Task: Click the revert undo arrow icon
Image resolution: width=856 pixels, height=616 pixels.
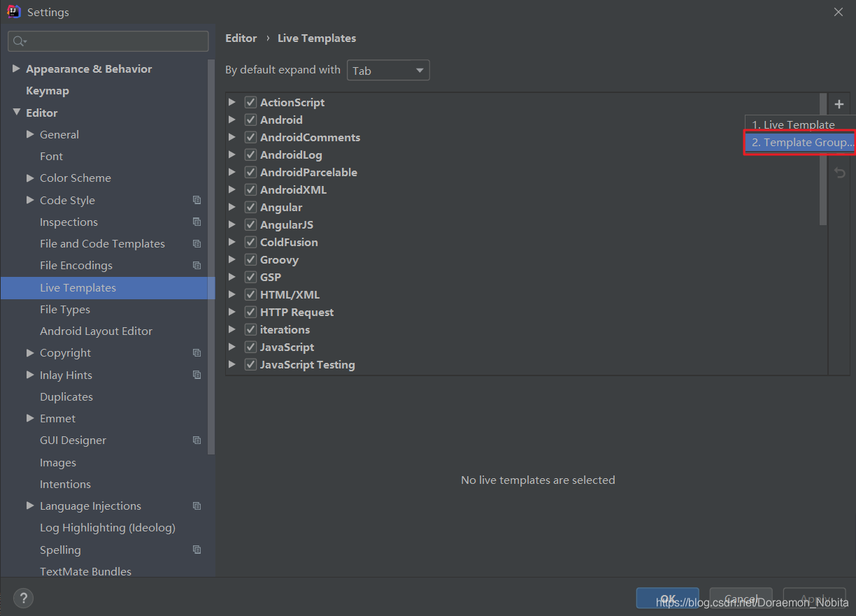Action: tap(840, 173)
